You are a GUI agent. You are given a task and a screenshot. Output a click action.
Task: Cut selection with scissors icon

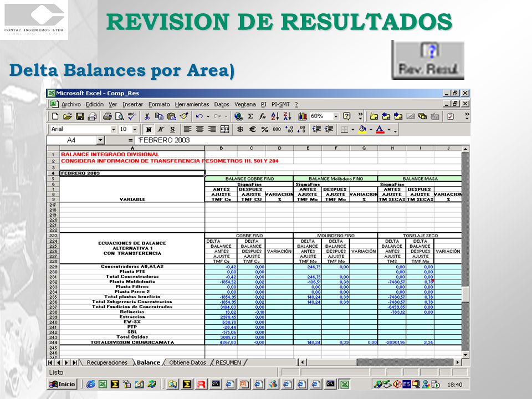pyautogui.click(x=147, y=116)
